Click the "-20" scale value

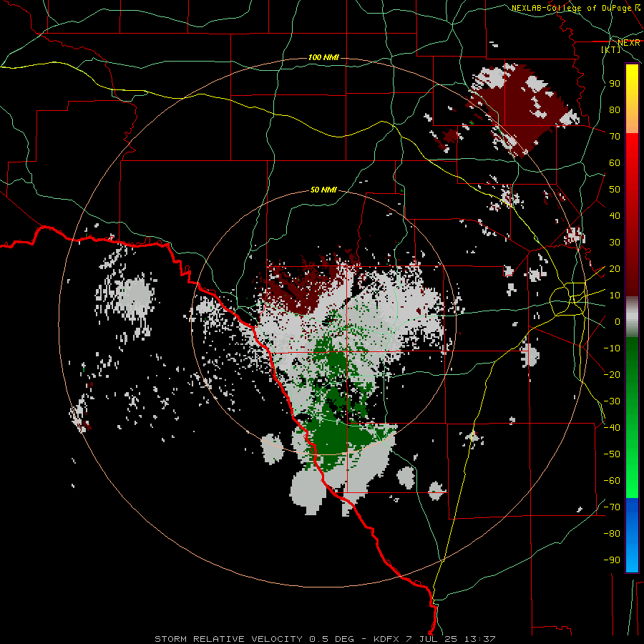pyautogui.click(x=612, y=375)
